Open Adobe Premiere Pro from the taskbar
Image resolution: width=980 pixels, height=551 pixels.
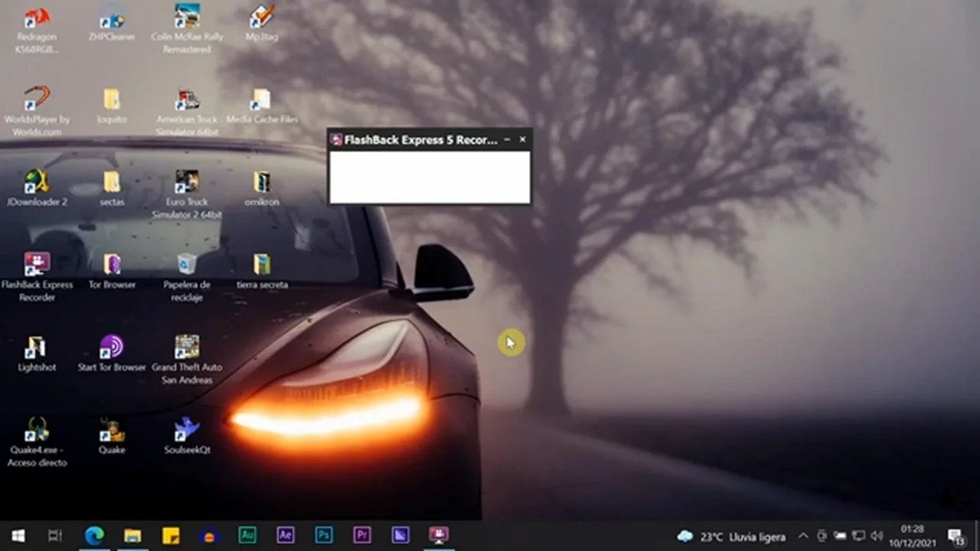(362, 535)
